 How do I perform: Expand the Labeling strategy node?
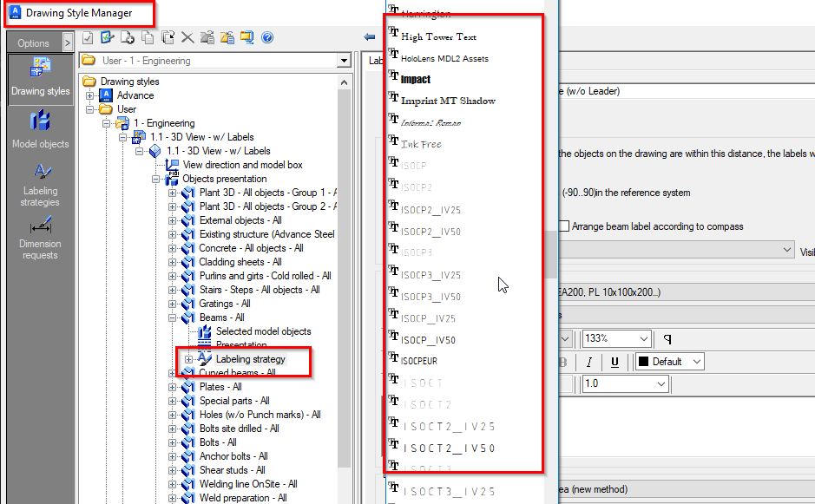pos(188,359)
